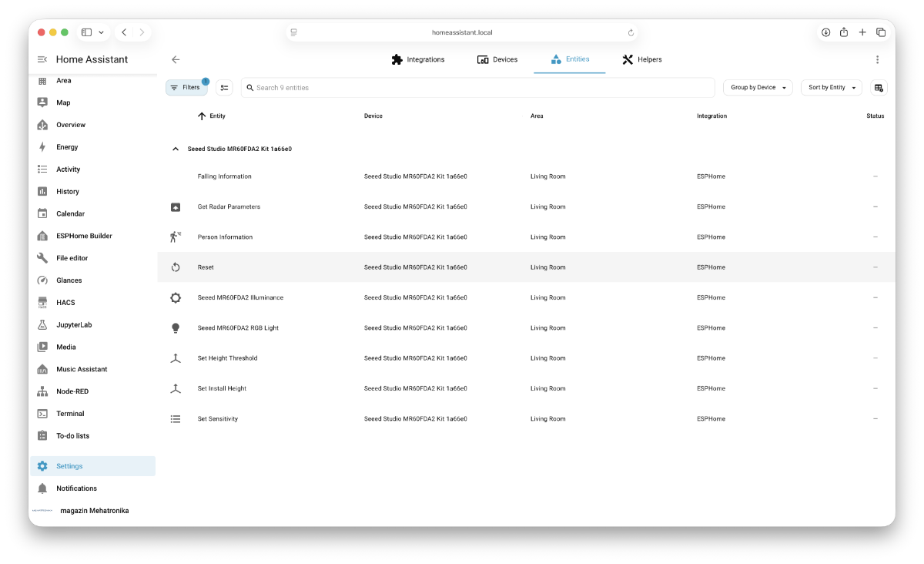This screenshot has width=924, height=564.
Task: Open Node-RED in the sidebar
Action: point(92,391)
